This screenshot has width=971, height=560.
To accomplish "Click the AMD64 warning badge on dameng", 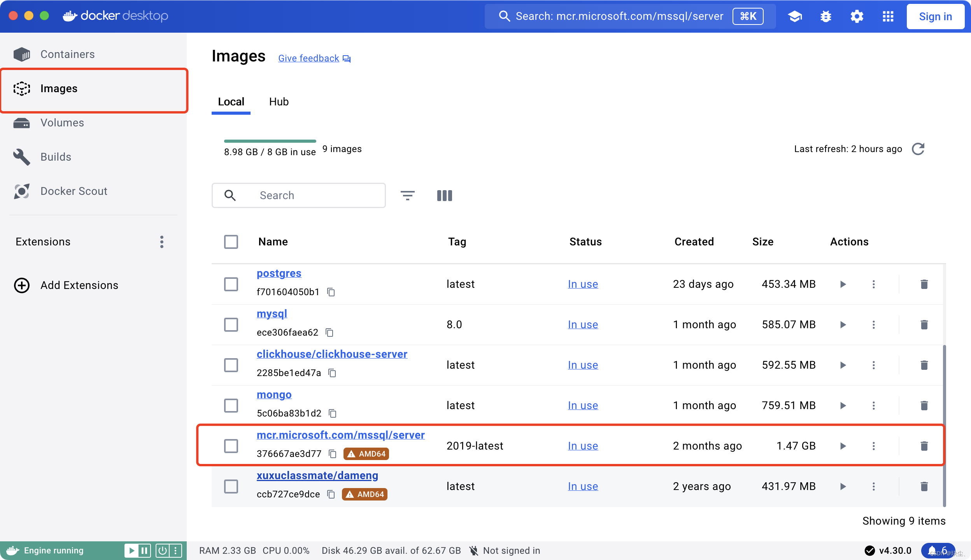I will click(365, 494).
